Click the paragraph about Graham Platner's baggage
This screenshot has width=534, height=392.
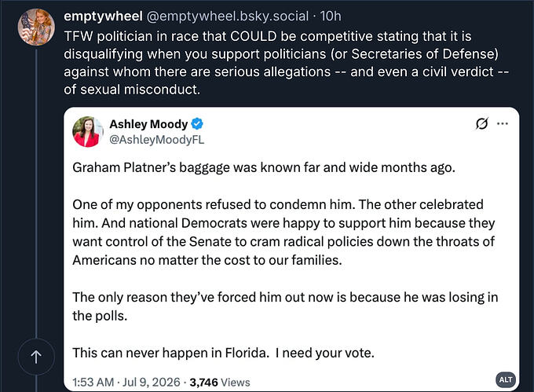(264, 167)
